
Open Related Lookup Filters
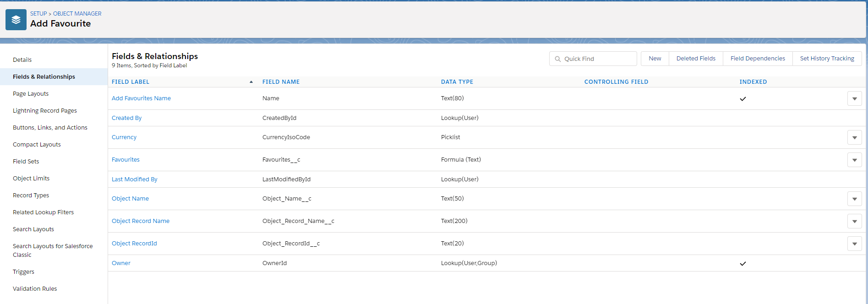point(44,212)
